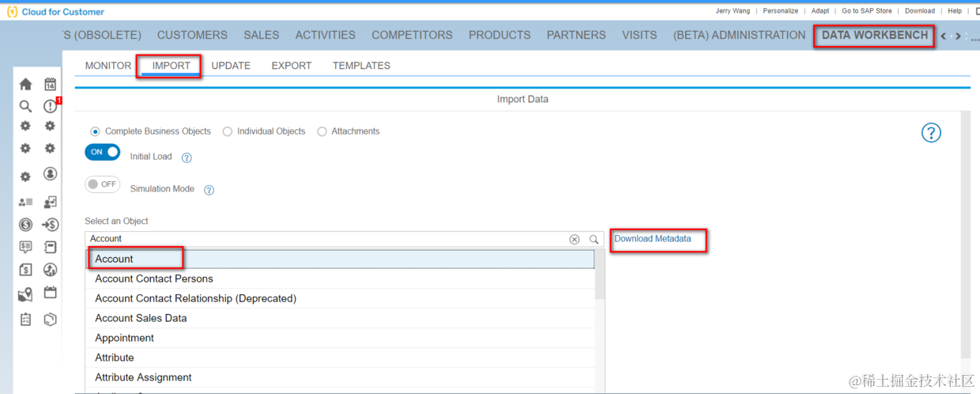Open the org hierarchy sidebar icon
This screenshot has width=980, height=394.
(51, 203)
